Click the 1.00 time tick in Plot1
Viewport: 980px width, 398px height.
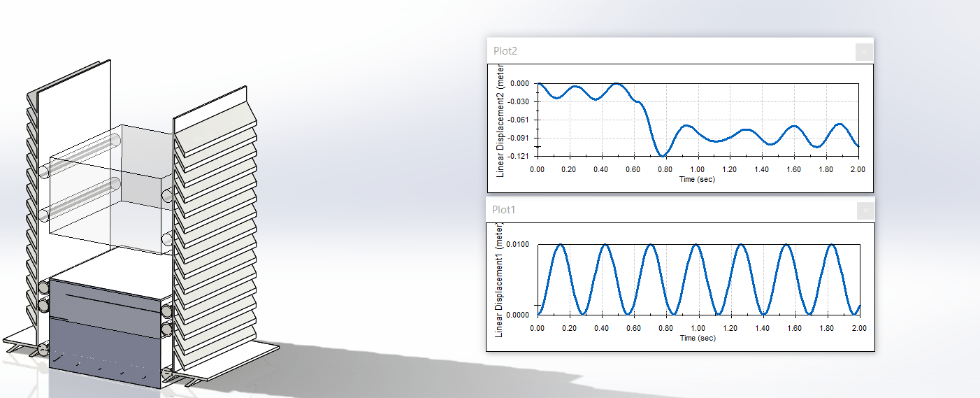point(698,328)
